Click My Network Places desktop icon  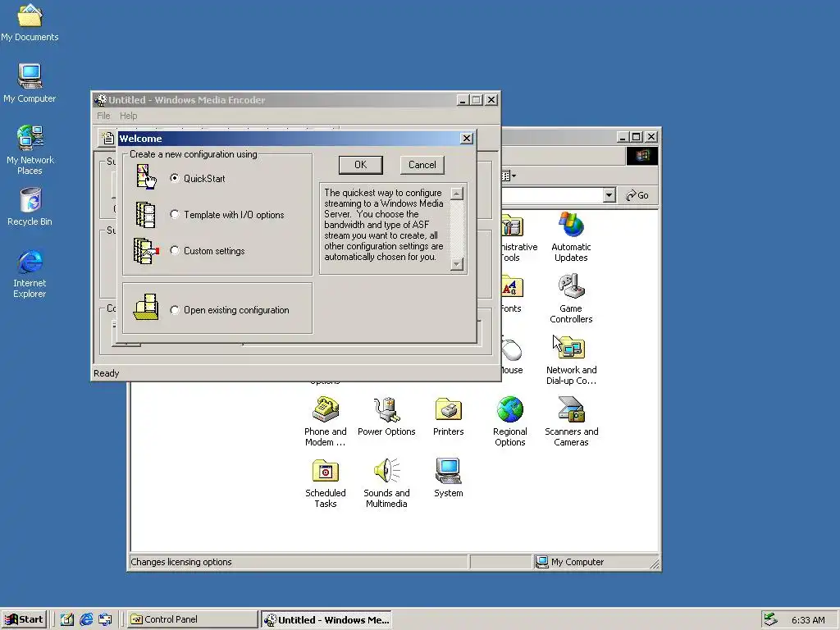coord(30,150)
